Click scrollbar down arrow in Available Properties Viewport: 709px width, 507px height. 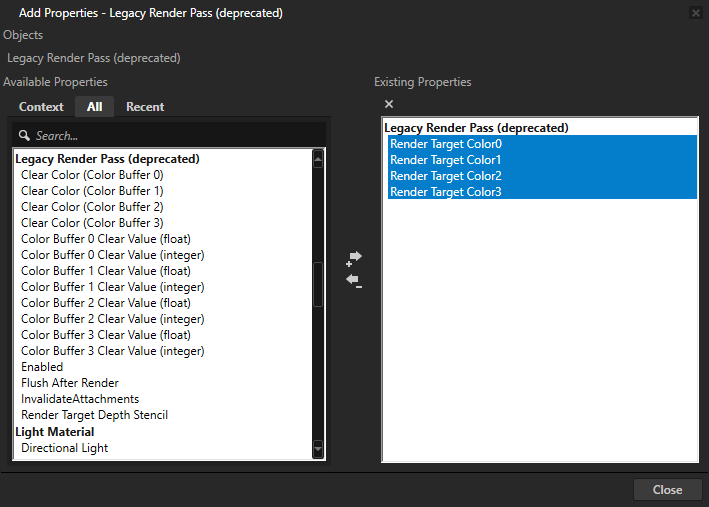318,450
